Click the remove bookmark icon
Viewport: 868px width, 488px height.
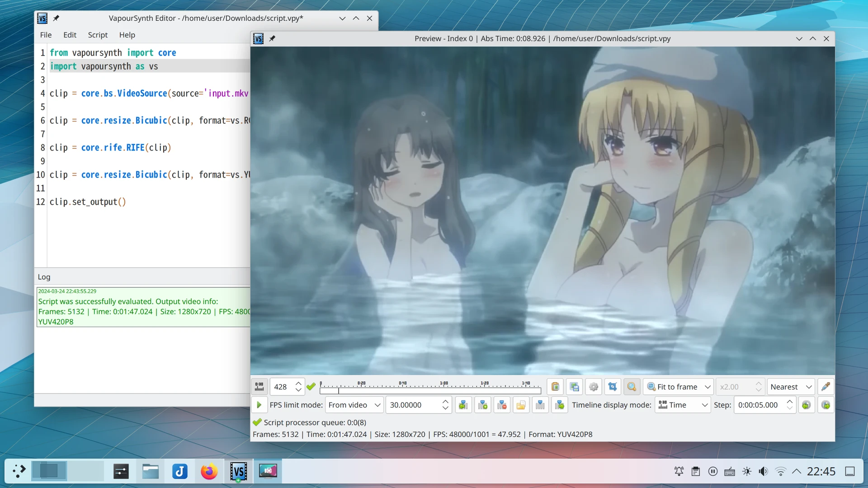pyautogui.click(x=502, y=405)
